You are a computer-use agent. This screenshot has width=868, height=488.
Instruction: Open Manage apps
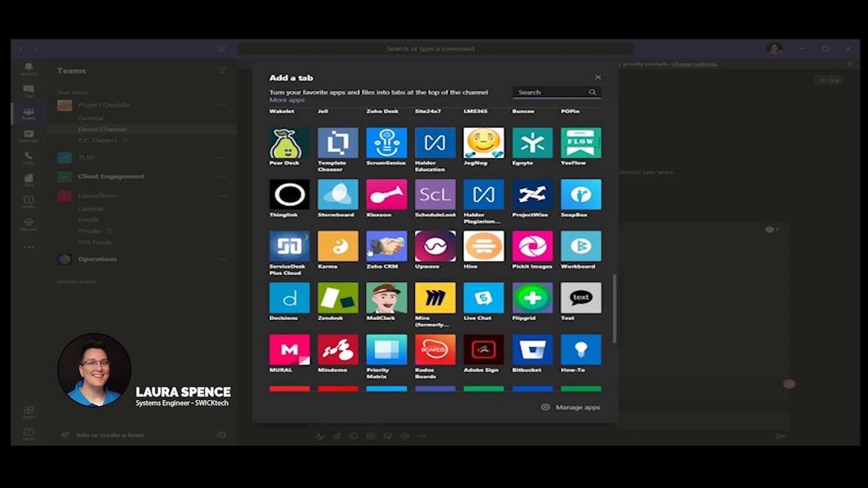570,407
